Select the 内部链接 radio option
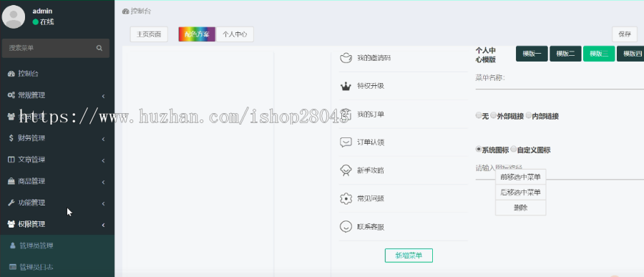Viewport: 644px width, 277px height. [529, 115]
